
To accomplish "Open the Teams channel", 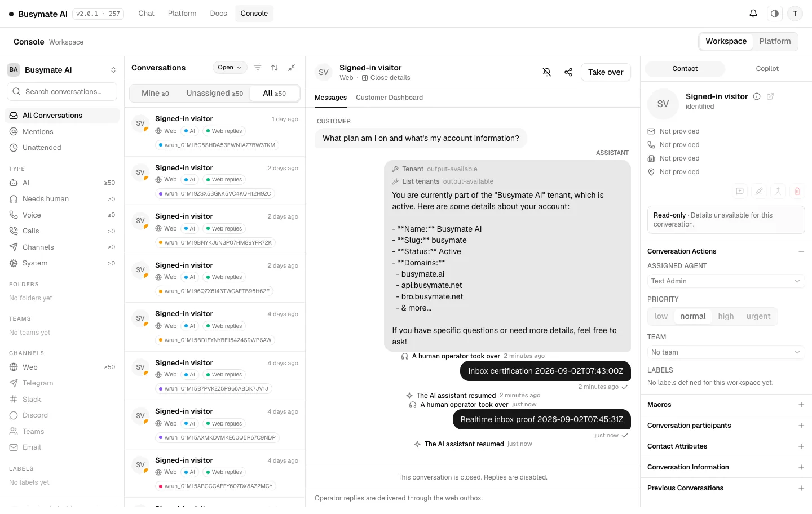I will coord(62,431).
